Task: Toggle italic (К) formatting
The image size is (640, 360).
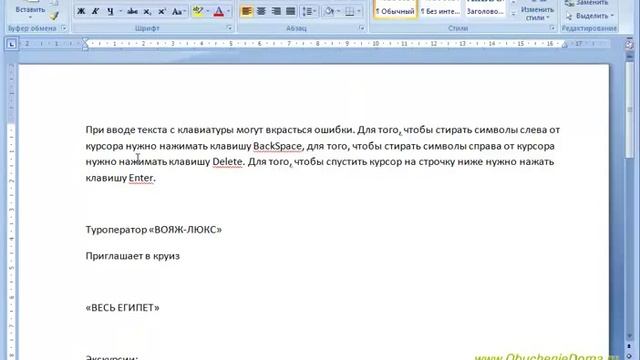Action: tap(96, 11)
